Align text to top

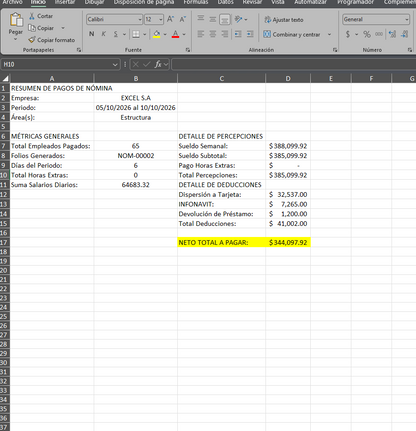click(201, 19)
